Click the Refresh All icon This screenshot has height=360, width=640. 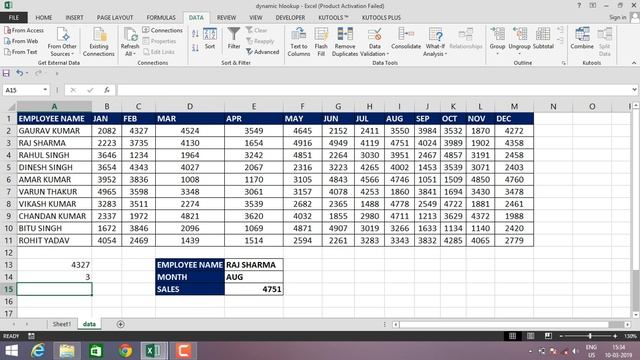coord(130,35)
